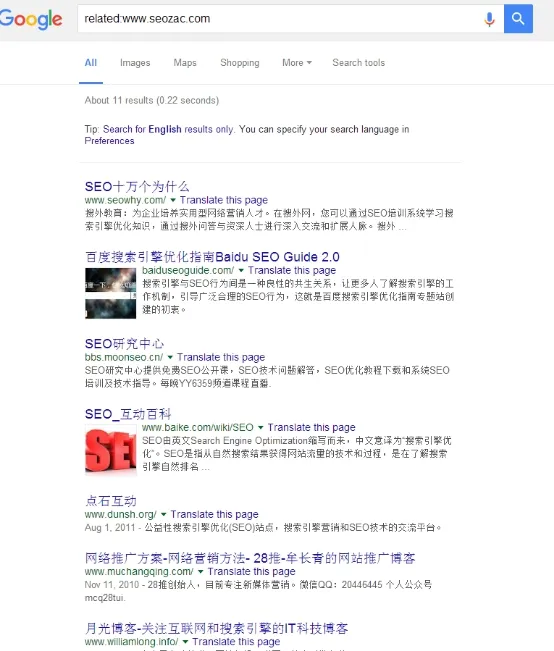
Task: Open the 网络推广方案 28推 result title
Action: pyautogui.click(x=250, y=558)
